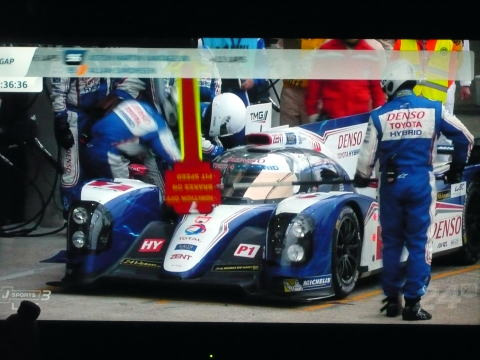Click the ZENT logo on front bodywork
This screenshot has width=480, height=360.
(x=180, y=257)
